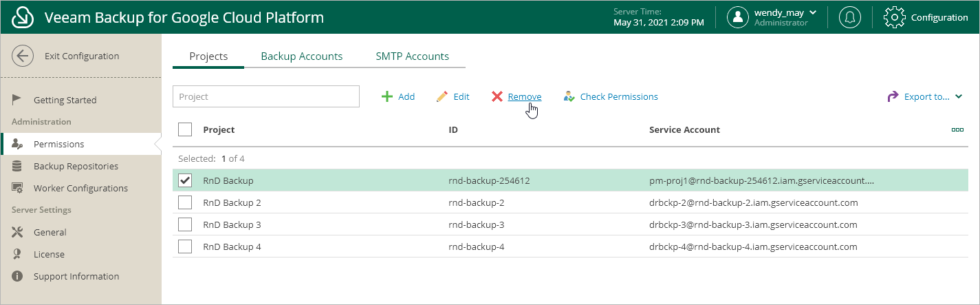980x305 pixels.
Task: Click the General wrench icon
Action: [18, 232]
